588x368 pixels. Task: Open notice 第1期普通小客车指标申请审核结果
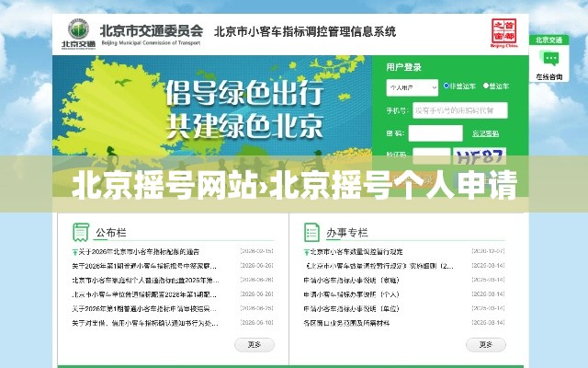(144, 309)
